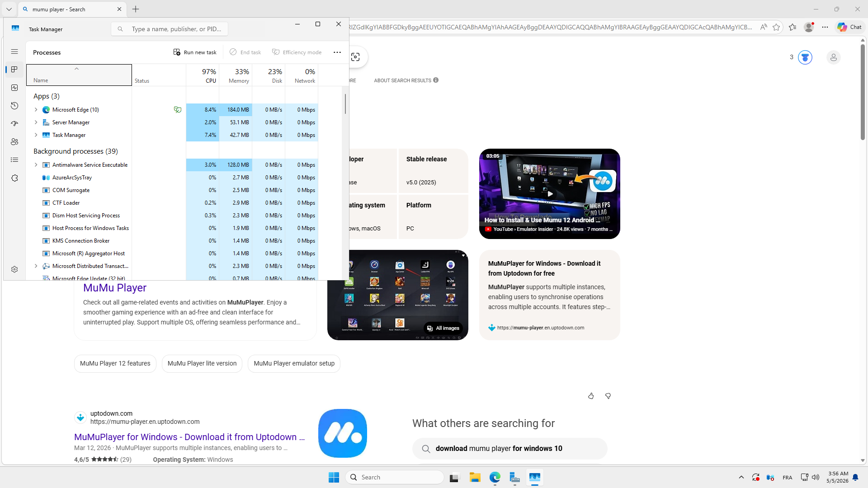868x488 pixels.
Task: Open Edge tab actions dropdown arrow
Action: (9, 9)
